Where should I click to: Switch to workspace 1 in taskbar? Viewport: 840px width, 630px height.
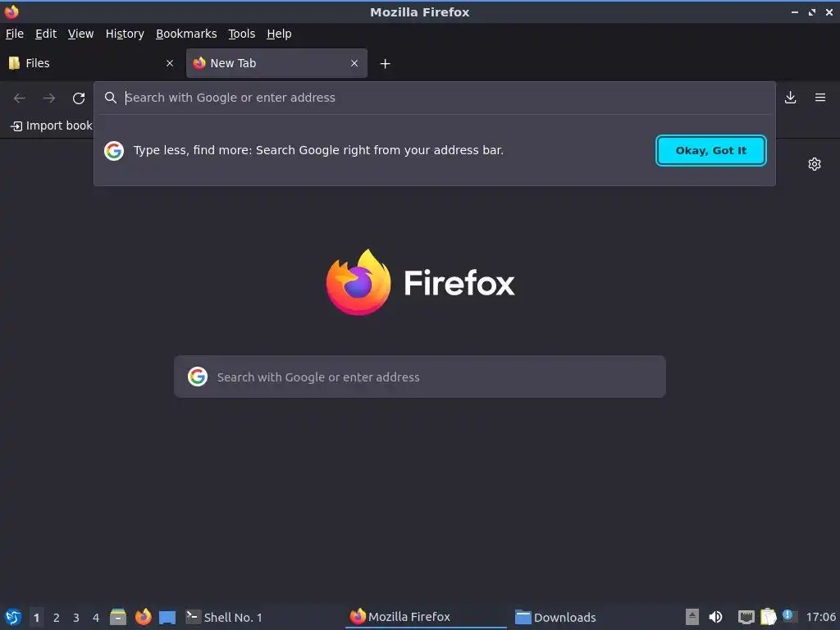[36, 618]
